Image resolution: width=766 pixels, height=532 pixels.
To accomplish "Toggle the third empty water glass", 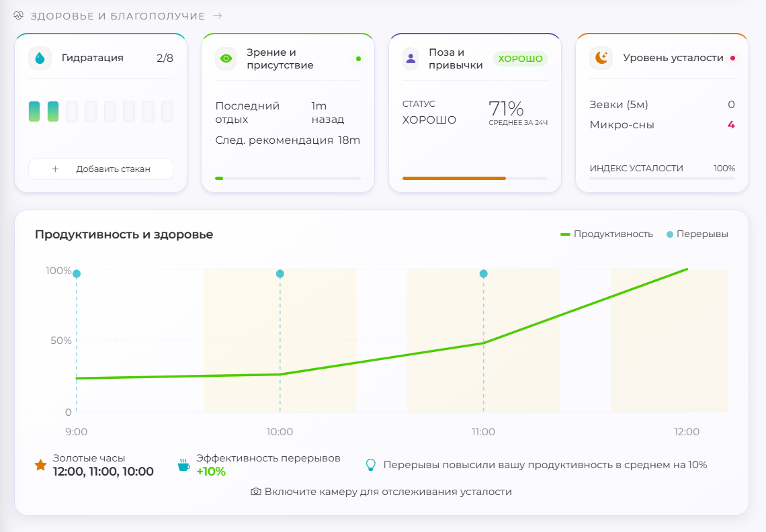I will pyautogui.click(x=110, y=112).
